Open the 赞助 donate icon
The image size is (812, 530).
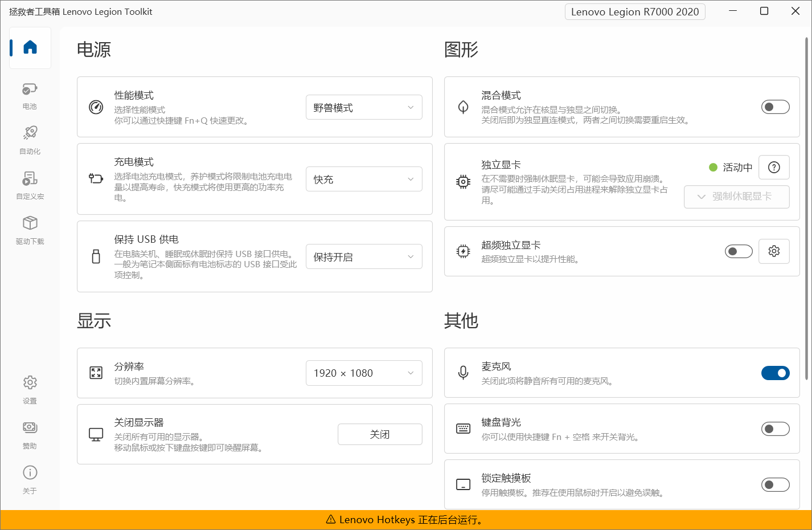coord(30,427)
